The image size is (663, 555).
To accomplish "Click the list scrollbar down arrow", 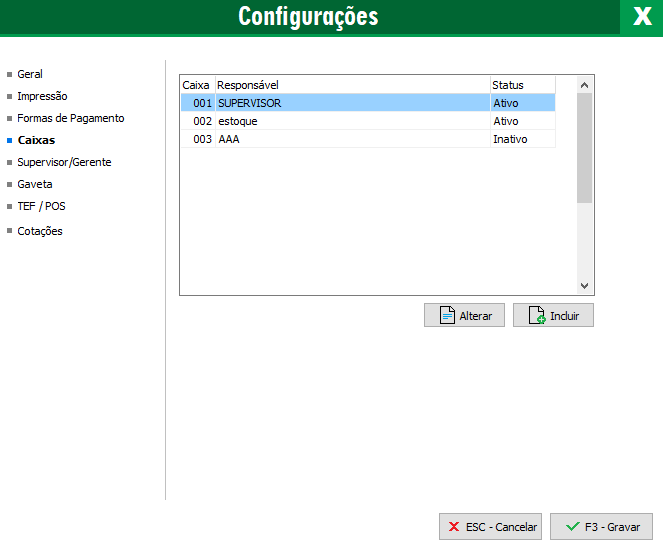I will (585, 285).
